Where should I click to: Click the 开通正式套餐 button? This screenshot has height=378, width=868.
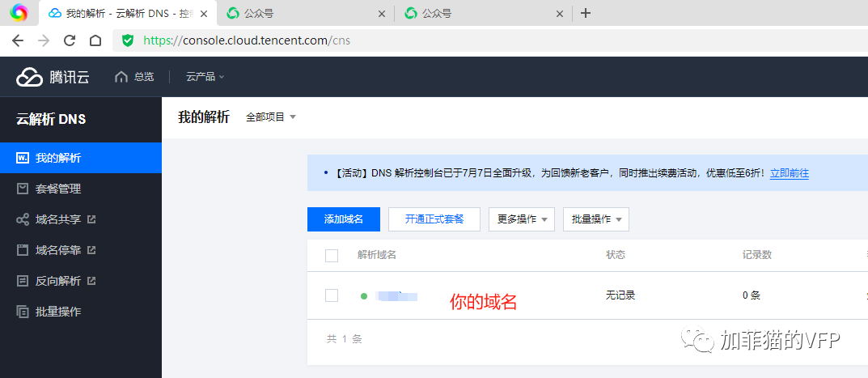pyautogui.click(x=434, y=219)
